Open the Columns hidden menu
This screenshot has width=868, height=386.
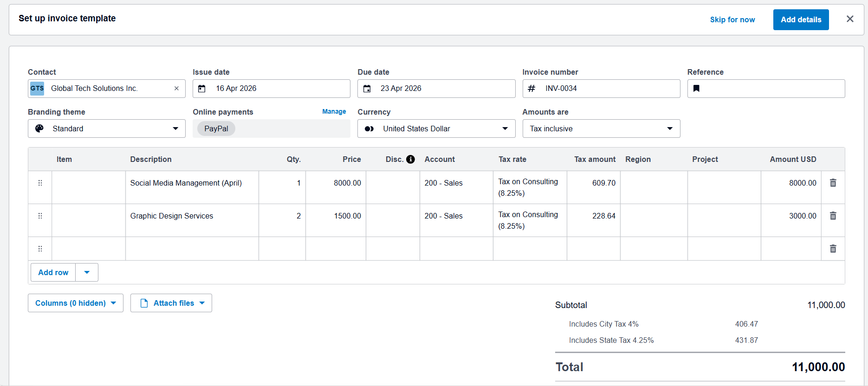pyautogui.click(x=76, y=303)
